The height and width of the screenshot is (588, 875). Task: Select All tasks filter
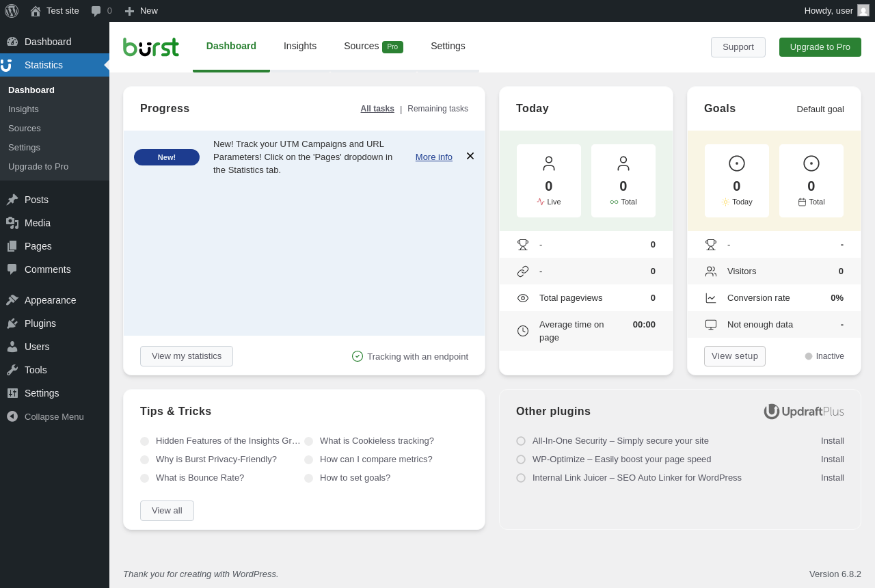(x=377, y=109)
